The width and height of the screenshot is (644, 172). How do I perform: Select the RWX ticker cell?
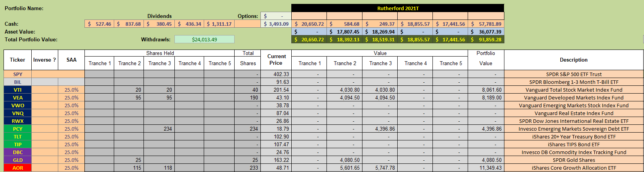point(18,121)
